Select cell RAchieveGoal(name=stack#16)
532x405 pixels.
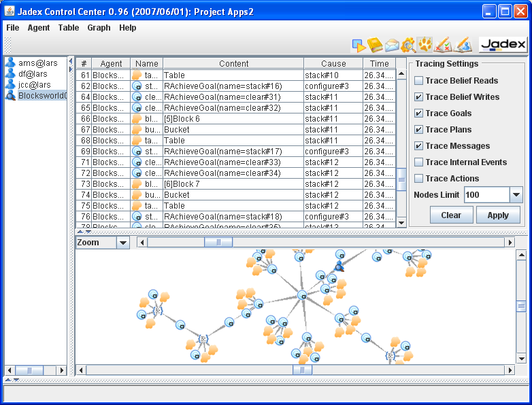pyautogui.click(x=233, y=86)
